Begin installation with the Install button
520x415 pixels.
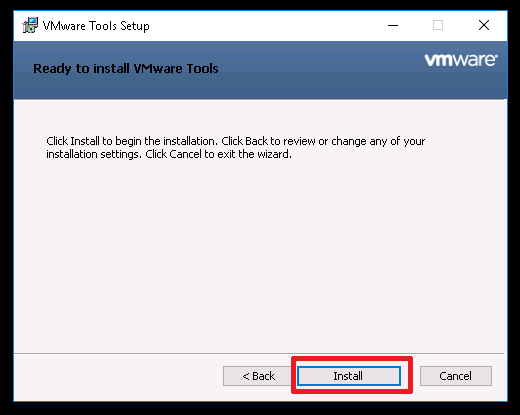(349, 376)
